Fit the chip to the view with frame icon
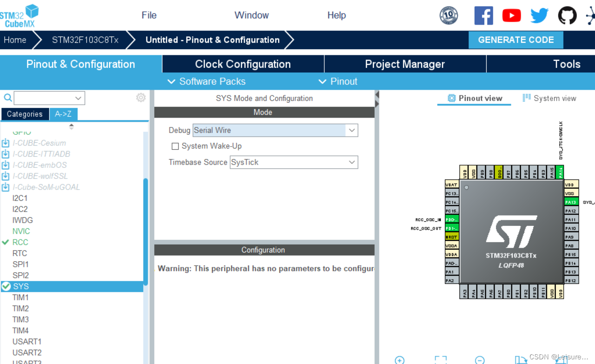 coord(440,360)
